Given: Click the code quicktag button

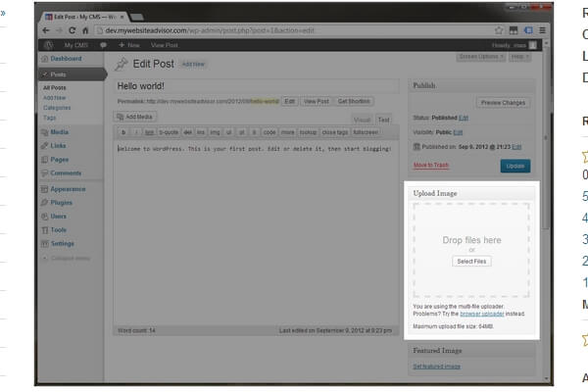Looking at the screenshot, I should click(x=269, y=132).
